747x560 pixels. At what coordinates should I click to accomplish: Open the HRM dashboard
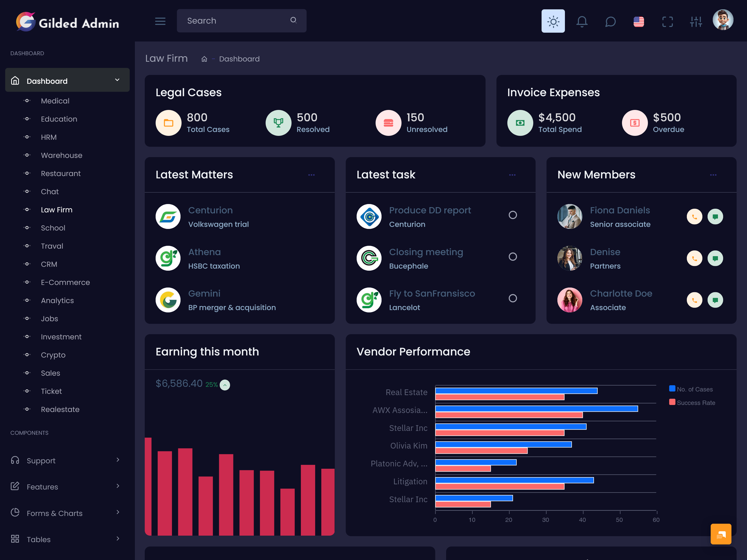(x=49, y=137)
